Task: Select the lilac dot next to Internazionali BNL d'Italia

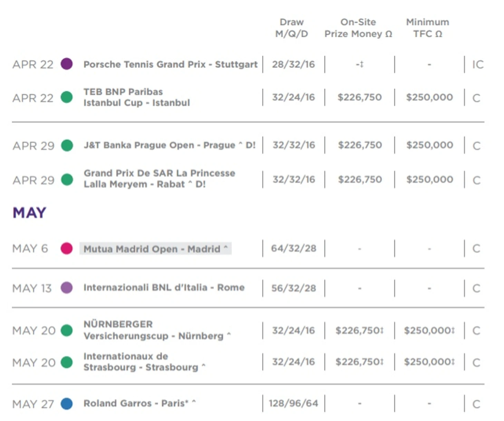Action: (67, 288)
